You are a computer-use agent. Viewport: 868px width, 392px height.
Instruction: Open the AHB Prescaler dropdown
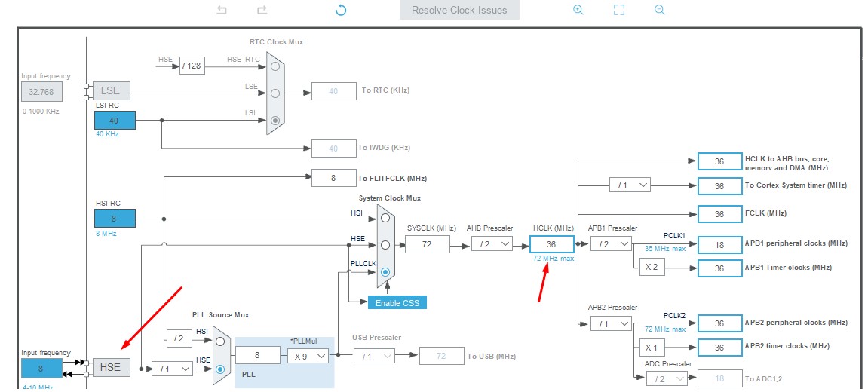(492, 243)
